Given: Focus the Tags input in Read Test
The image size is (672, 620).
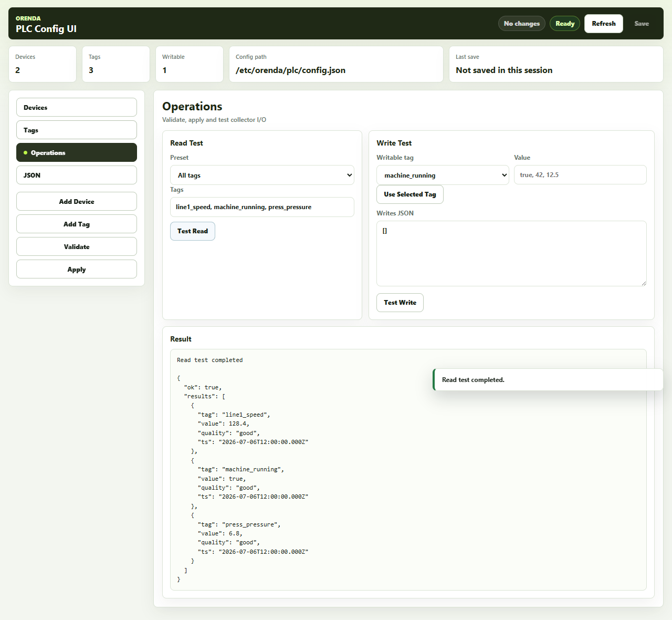Looking at the screenshot, I should point(262,207).
